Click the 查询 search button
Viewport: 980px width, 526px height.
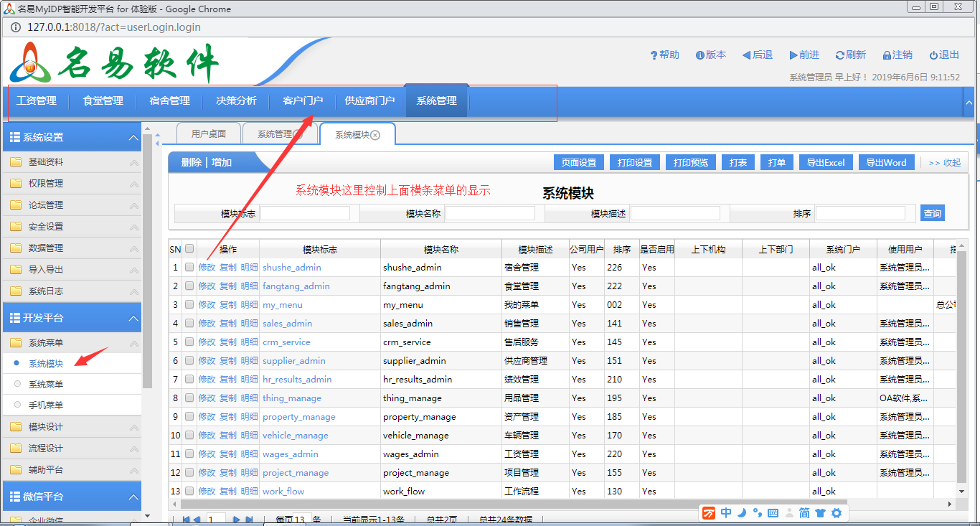(x=932, y=212)
